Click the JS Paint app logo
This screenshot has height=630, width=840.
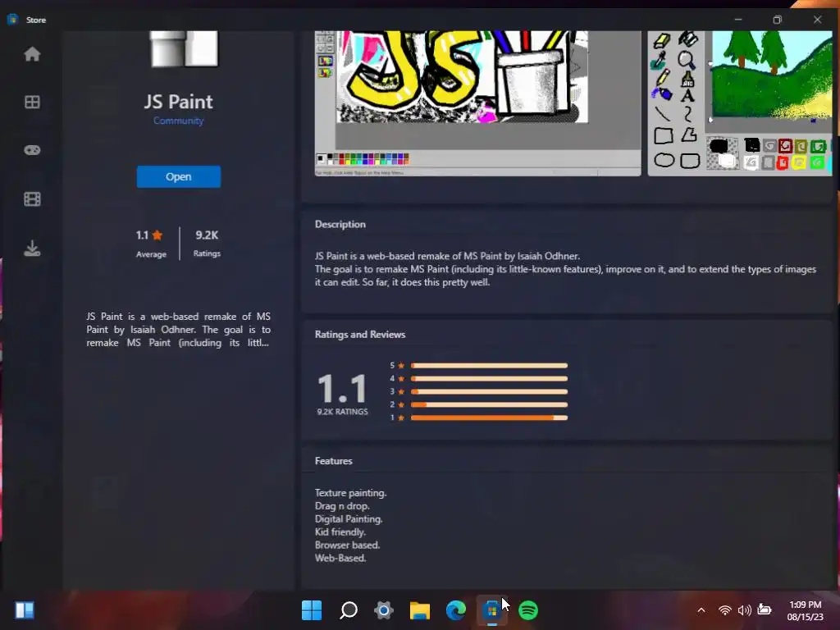(184, 48)
